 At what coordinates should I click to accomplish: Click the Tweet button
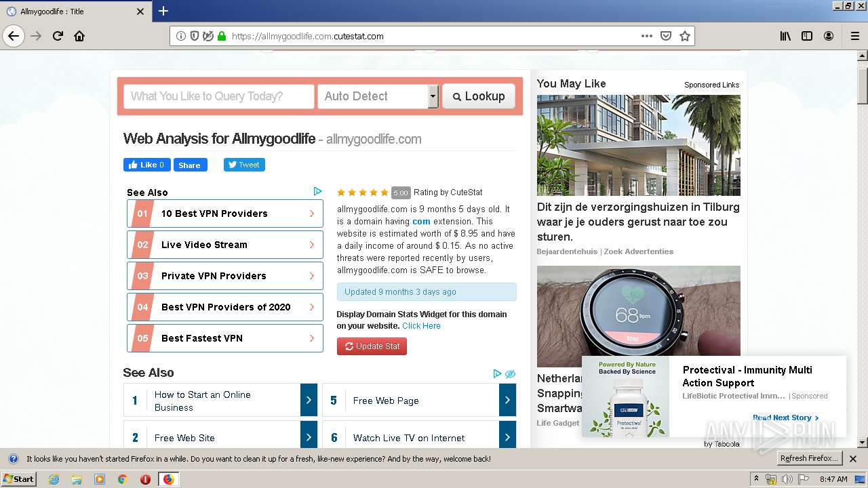244,165
